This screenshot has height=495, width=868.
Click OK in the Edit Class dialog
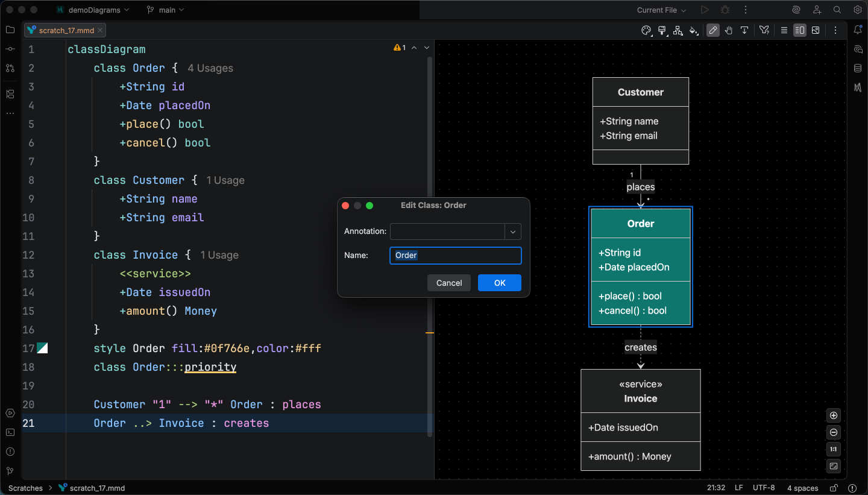[500, 283]
